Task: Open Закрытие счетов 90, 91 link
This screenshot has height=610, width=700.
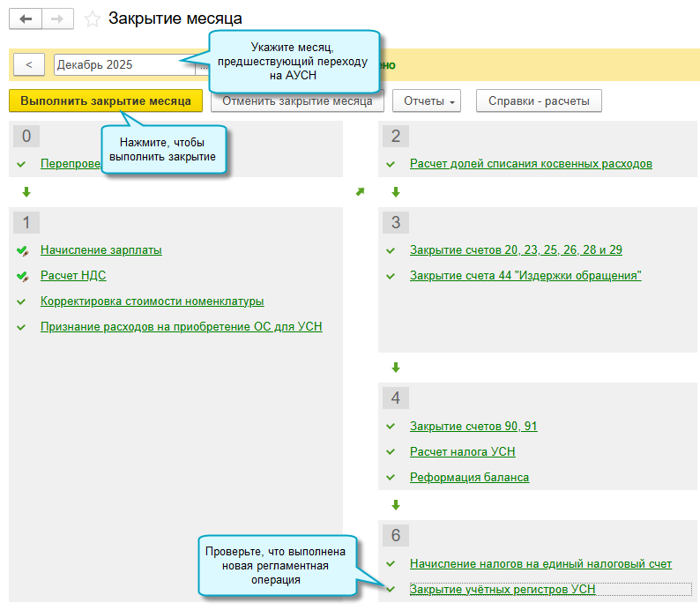Action: (473, 426)
